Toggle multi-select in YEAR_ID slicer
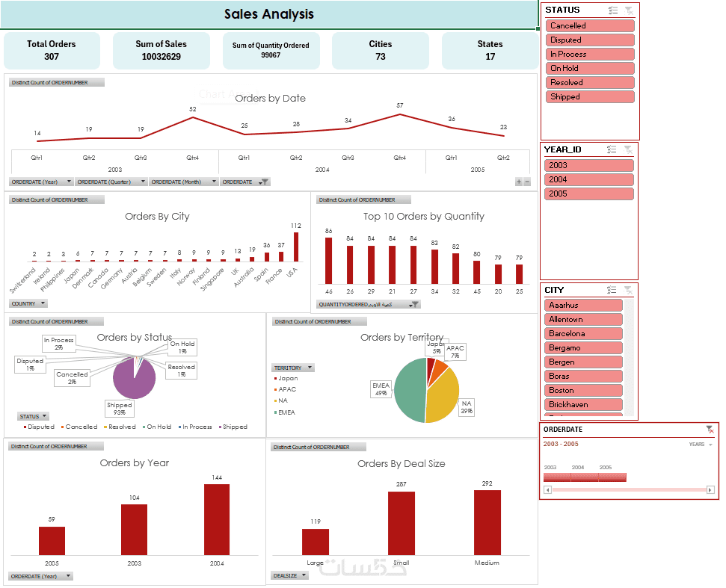This screenshot has width=726, height=588. 612,149
